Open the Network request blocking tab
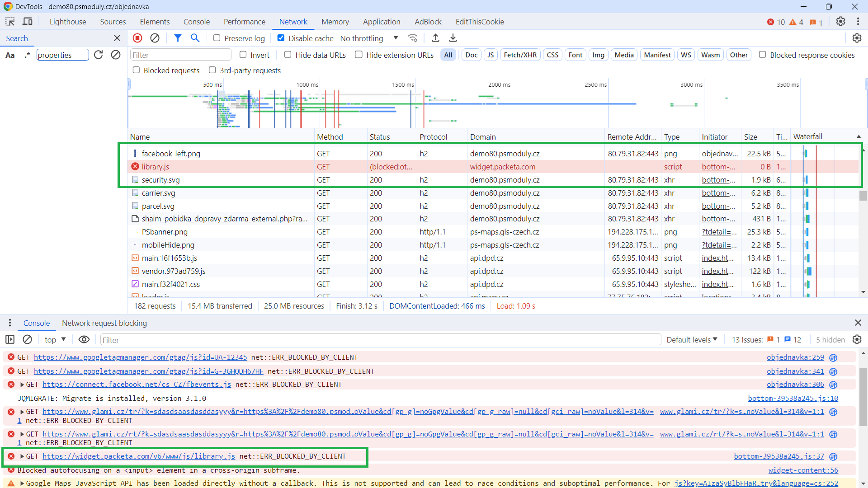The width and height of the screenshot is (868, 488). 104,323
